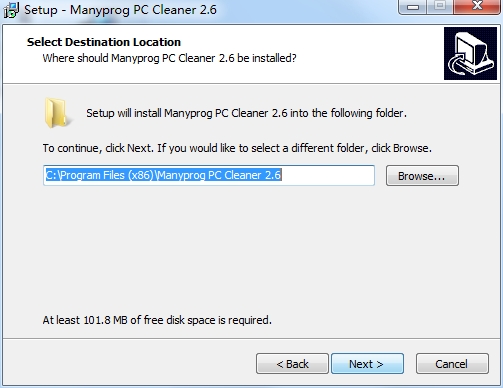
Task: Go to previous step with Back
Action: 292,364
